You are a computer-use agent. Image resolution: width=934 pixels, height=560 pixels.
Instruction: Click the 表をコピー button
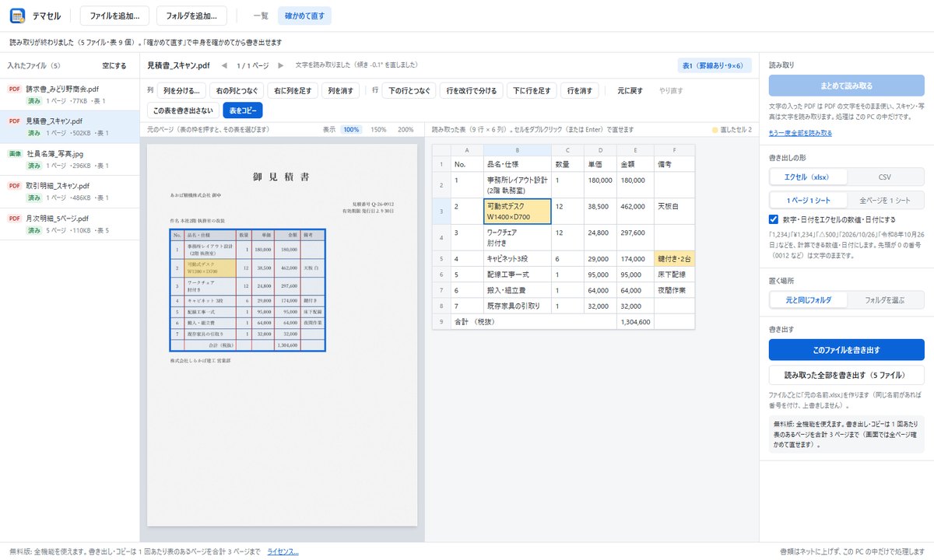click(x=243, y=110)
